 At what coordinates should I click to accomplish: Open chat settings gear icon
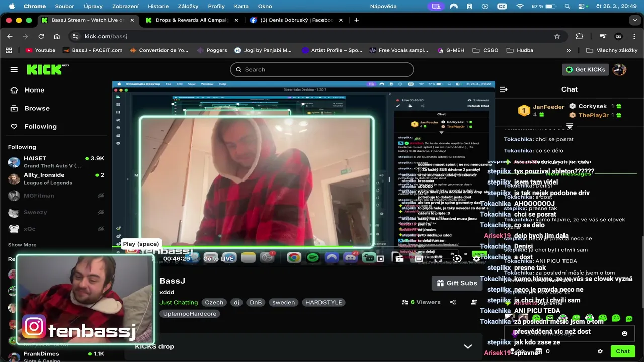(600, 351)
